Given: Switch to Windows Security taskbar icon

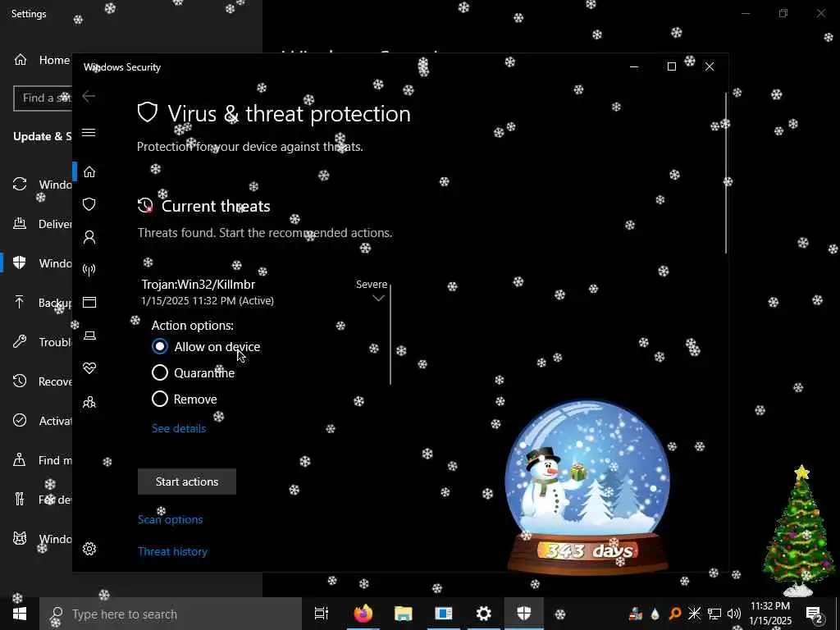Looking at the screenshot, I should 524,614.
